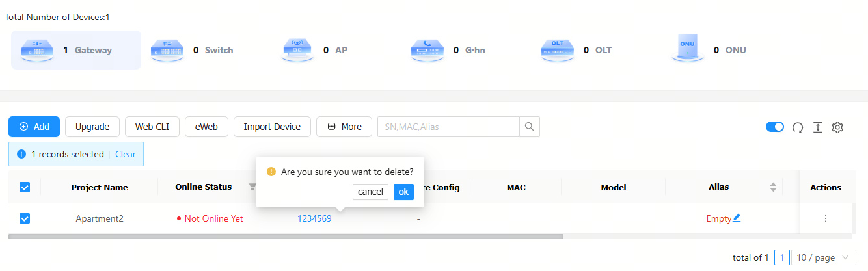Edit alias with the pencil icon
Image resolution: width=868 pixels, height=271 pixels.
[x=737, y=218]
